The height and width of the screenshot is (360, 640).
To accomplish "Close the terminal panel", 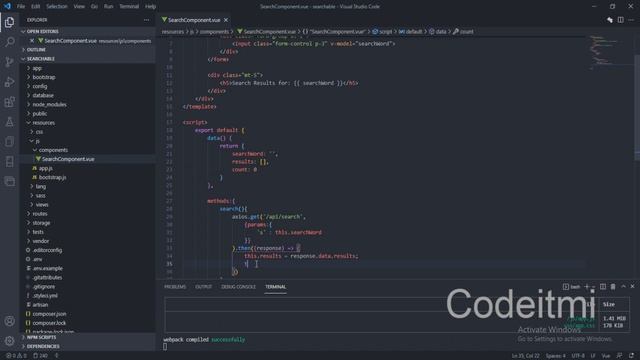I will 632,287.
